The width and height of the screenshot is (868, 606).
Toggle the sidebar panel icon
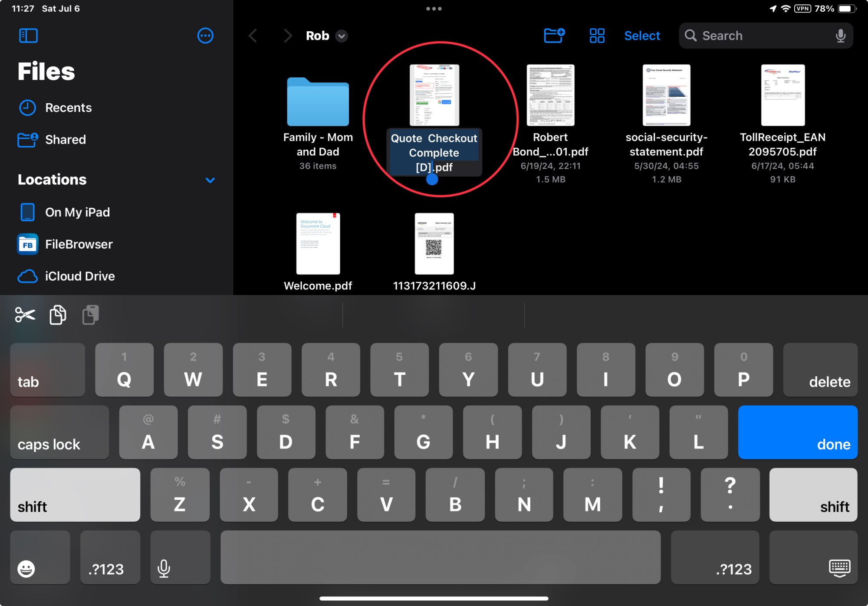[x=28, y=36]
